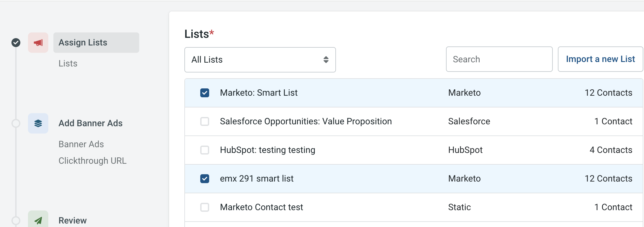This screenshot has width=644, height=227.
Task: Select the Marketo Contact test name
Action: click(262, 207)
